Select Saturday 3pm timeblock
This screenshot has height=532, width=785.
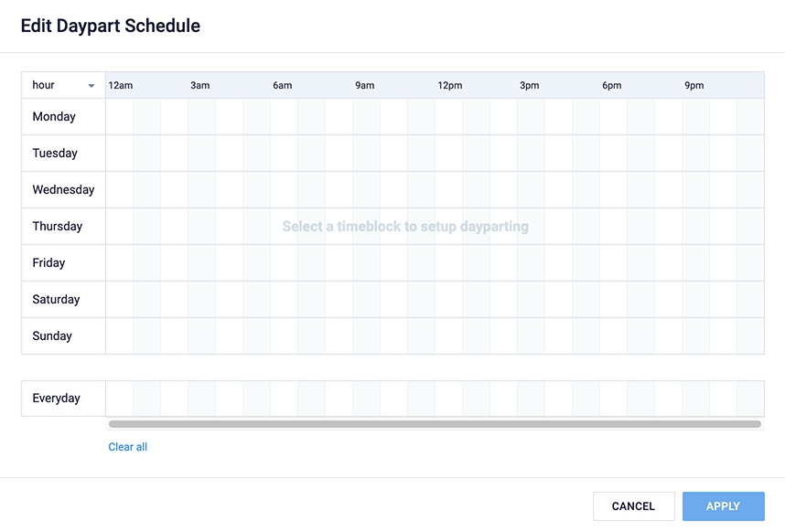tap(532, 300)
